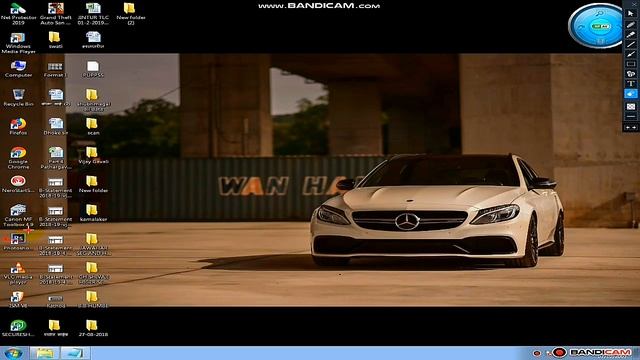Open the Computer desktop icon
The height and width of the screenshot is (360, 640).
(18, 69)
